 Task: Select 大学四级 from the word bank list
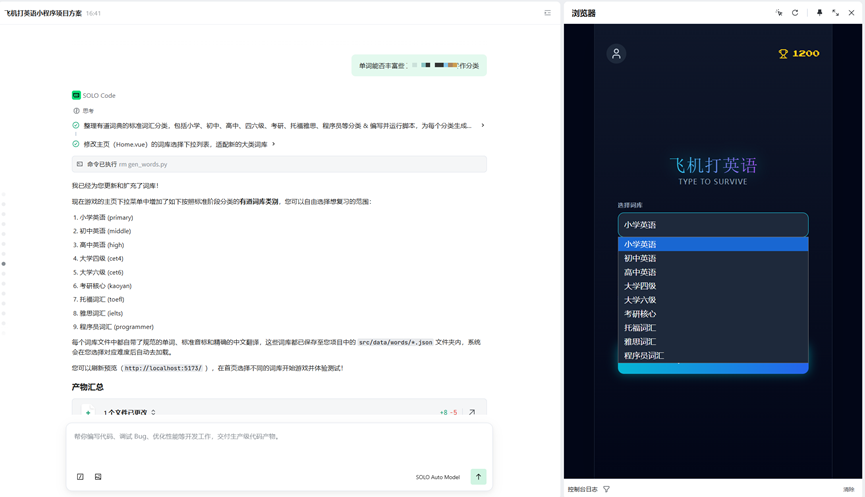[640, 286]
